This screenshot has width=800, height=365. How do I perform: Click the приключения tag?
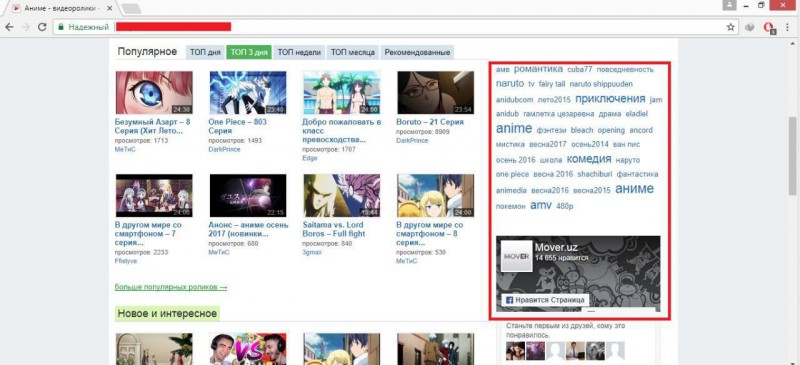click(x=610, y=99)
